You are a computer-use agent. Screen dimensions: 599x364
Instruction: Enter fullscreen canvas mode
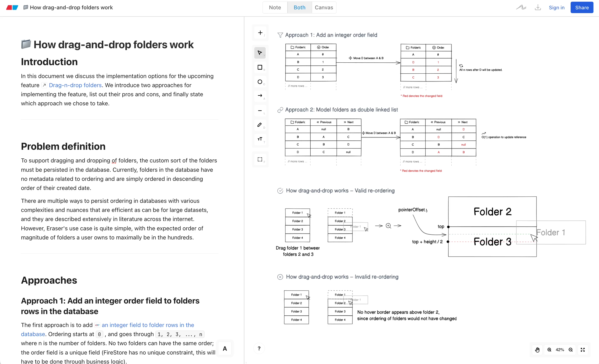pos(583,350)
